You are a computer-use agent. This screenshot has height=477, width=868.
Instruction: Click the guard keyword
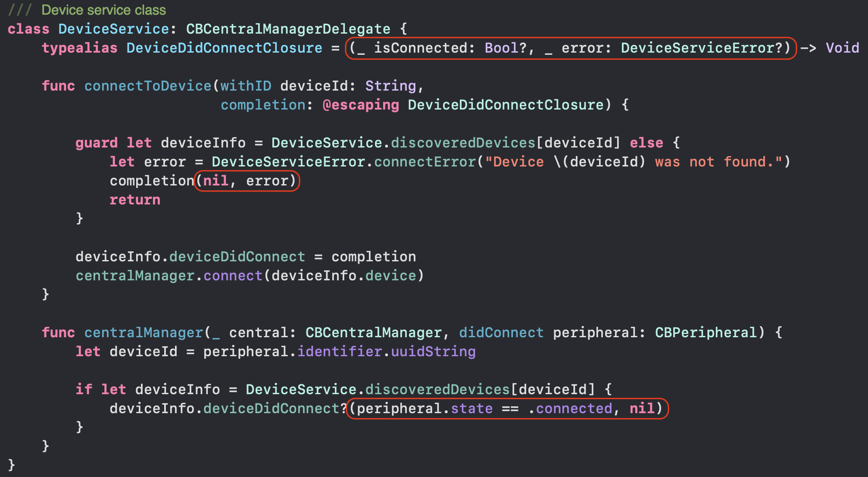point(97,143)
